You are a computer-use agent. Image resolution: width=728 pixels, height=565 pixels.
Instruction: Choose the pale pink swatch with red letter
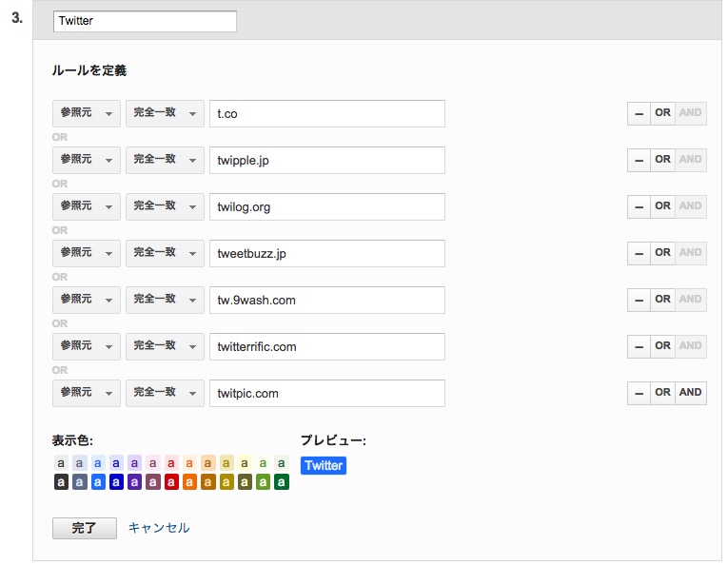click(171, 463)
